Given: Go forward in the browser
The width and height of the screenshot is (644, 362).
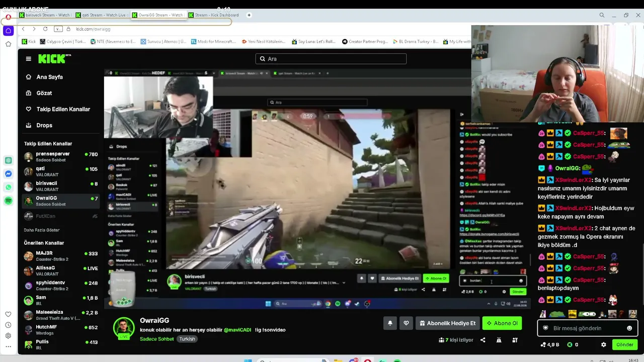Looking at the screenshot, I should click(34, 29).
